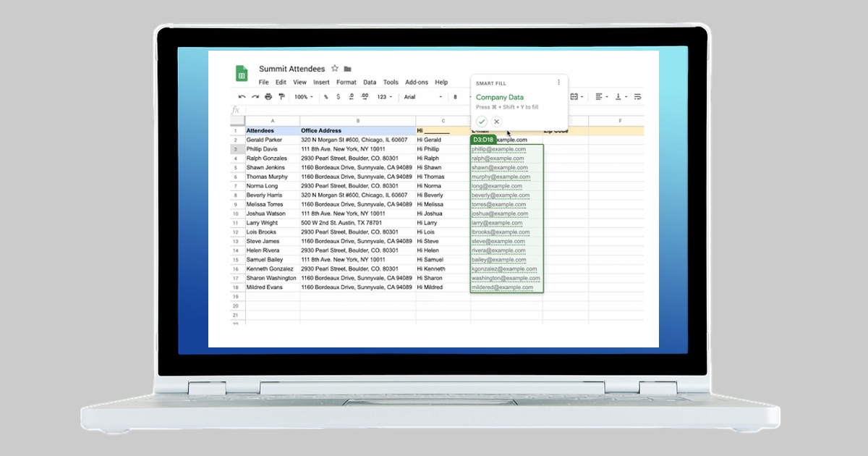Open the Format menu

(346, 82)
